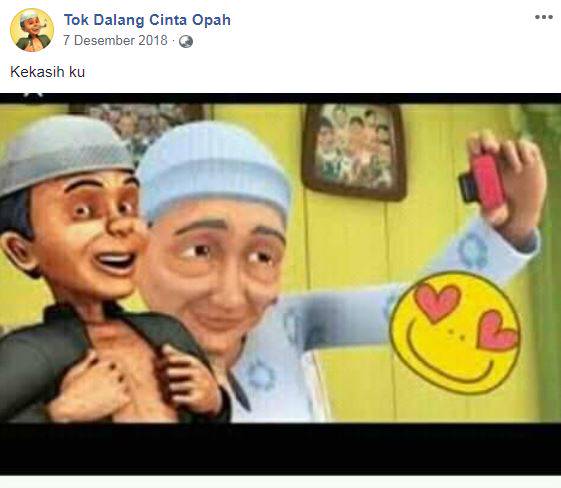The height and width of the screenshot is (488, 561).
Task: Click the yellow wooden wall background
Action: tap(358, 376)
